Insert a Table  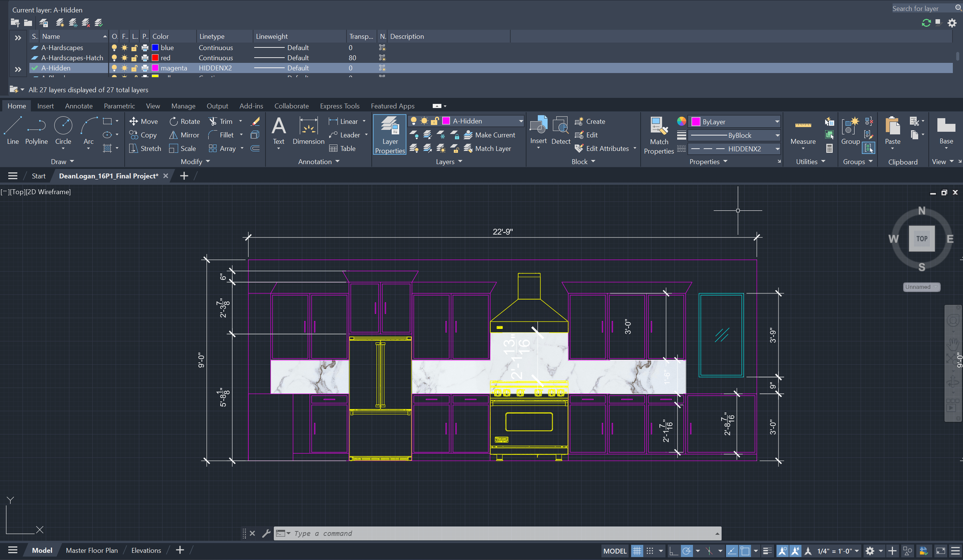click(342, 149)
